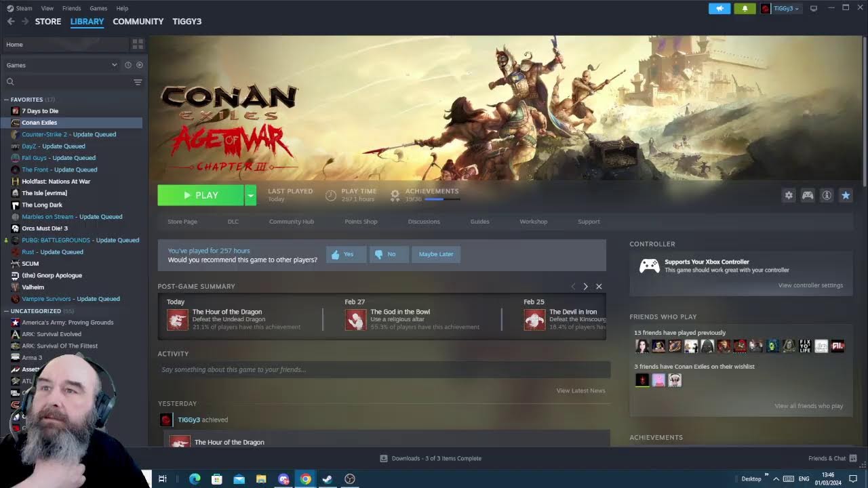
Task: Click thumbs-up Yes recommendation button
Action: (346, 254)
